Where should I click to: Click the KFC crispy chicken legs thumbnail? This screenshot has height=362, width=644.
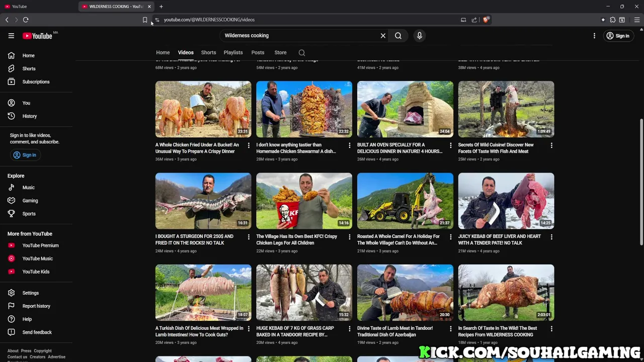coord(304,201)
